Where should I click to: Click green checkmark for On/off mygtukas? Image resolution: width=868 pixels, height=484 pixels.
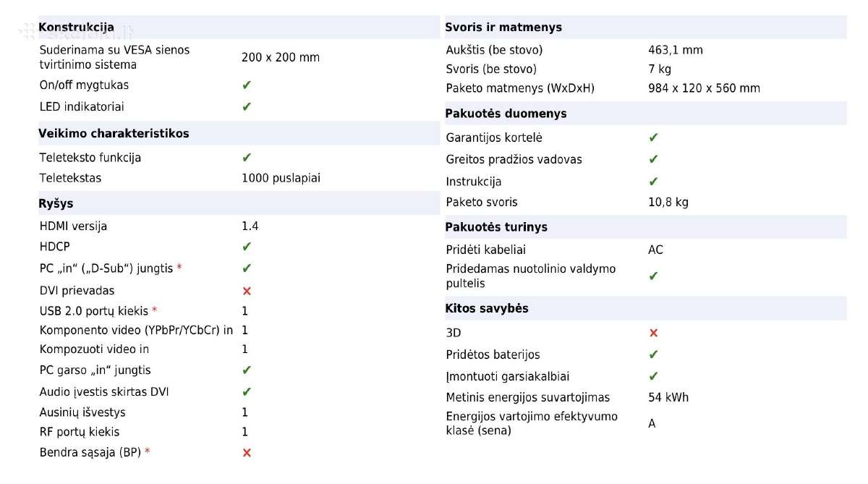[247, 85]
